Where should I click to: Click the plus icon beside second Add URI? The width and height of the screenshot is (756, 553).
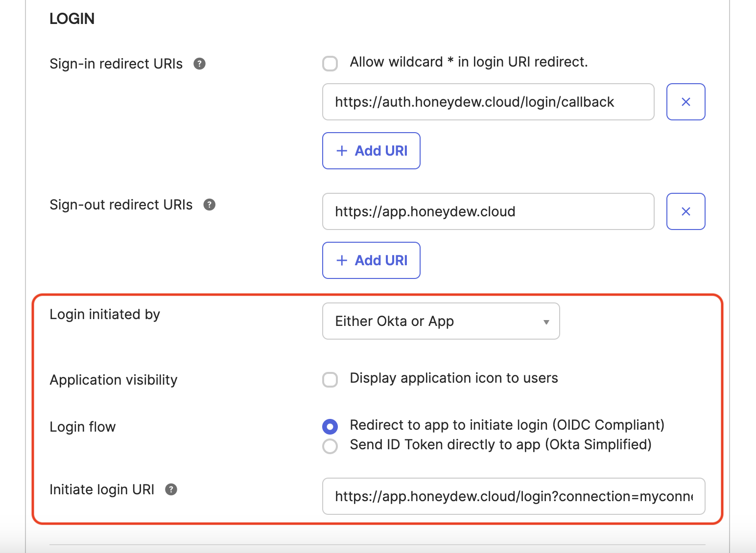pyautogui.click(x=342, y=260)
